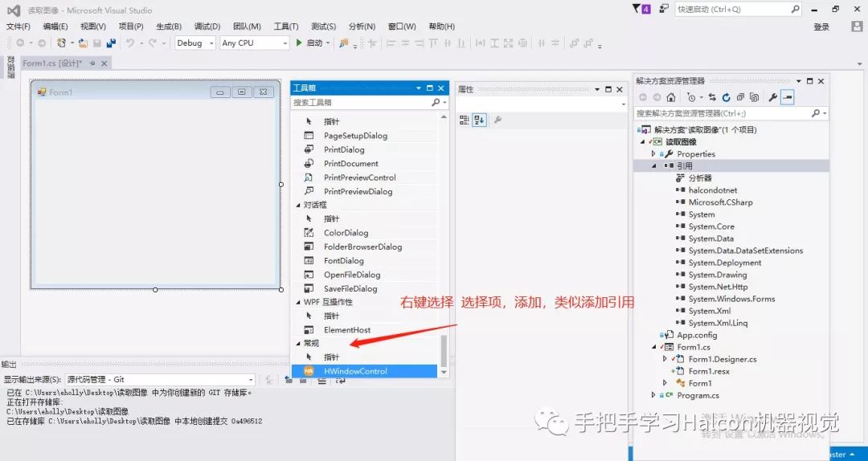Screen dimensions: 868x461
Task: Open the Properties panel object selector dropdown
Action: tap(624, 104)
